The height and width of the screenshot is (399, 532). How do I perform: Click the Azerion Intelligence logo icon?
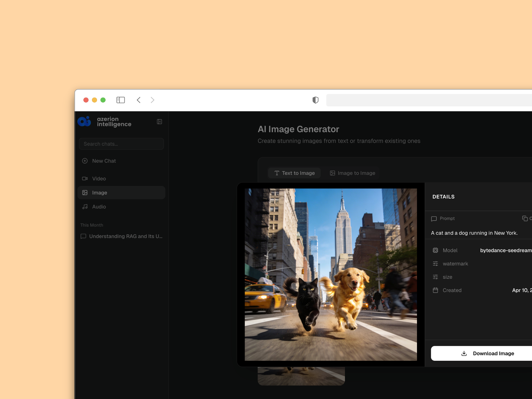(x=85, y=121)
